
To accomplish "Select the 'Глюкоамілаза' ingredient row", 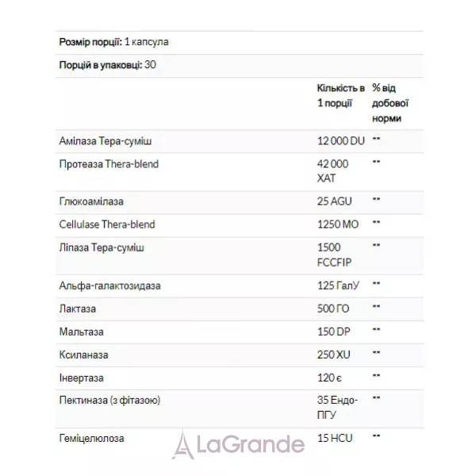I will tap(240, 202).
